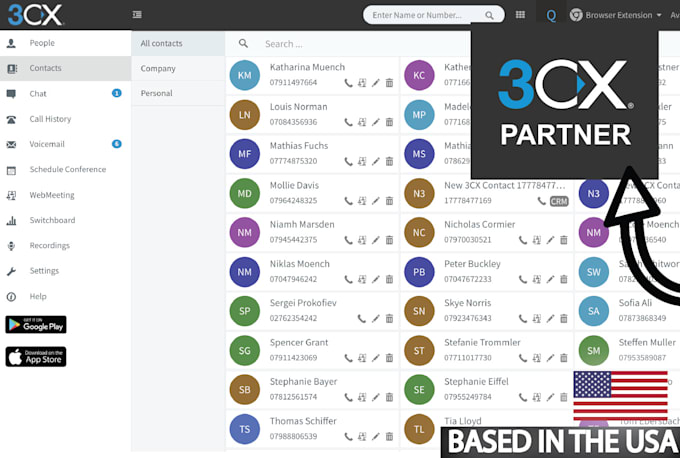Click Sofia Ali's SA avatar
Viewport: 680px width, 458px height.
tap(594, 311)
